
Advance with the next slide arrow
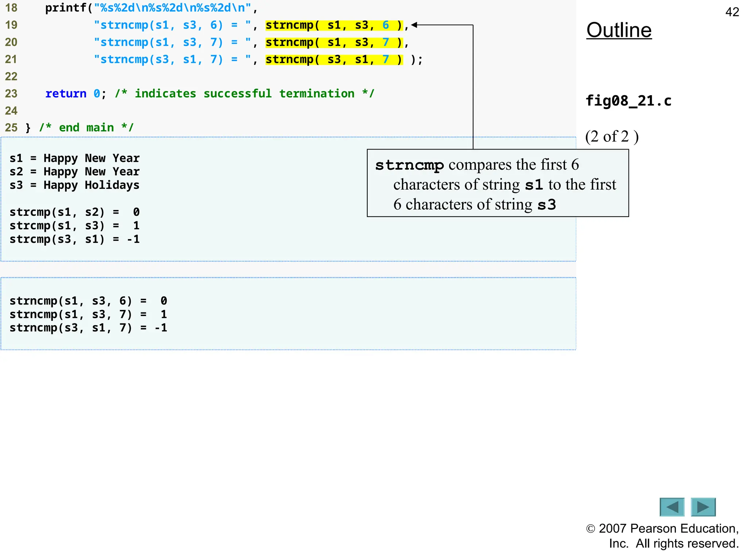(703, 507)
